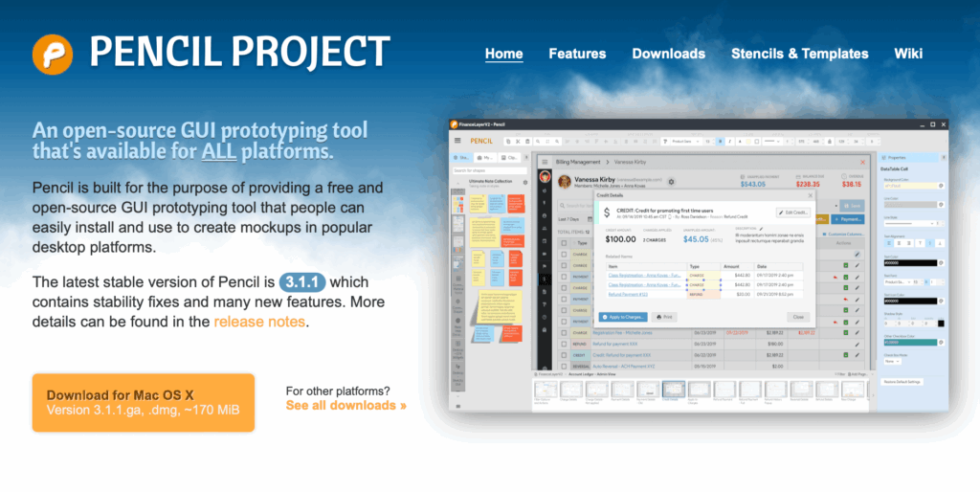This screenshot has width=980, height=492.
Task: Click the lock aspect ratio icon
Action: point(830,142)
